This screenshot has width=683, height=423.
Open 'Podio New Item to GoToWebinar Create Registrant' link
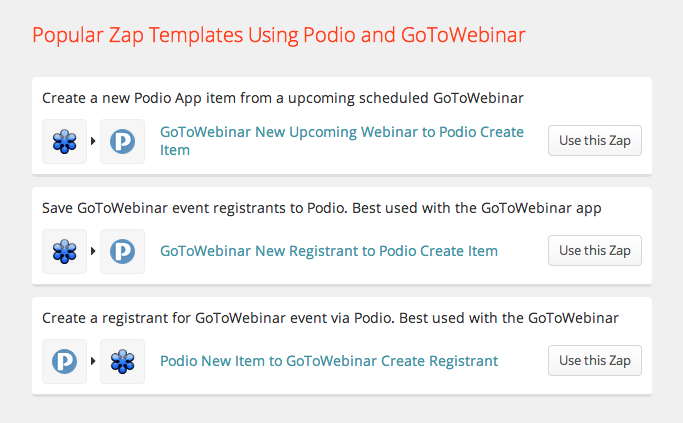click(x=328, y=361)
